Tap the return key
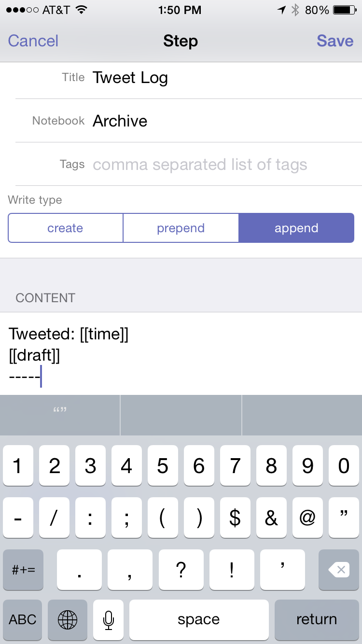 pyautogui.click(x=317, y=619)
